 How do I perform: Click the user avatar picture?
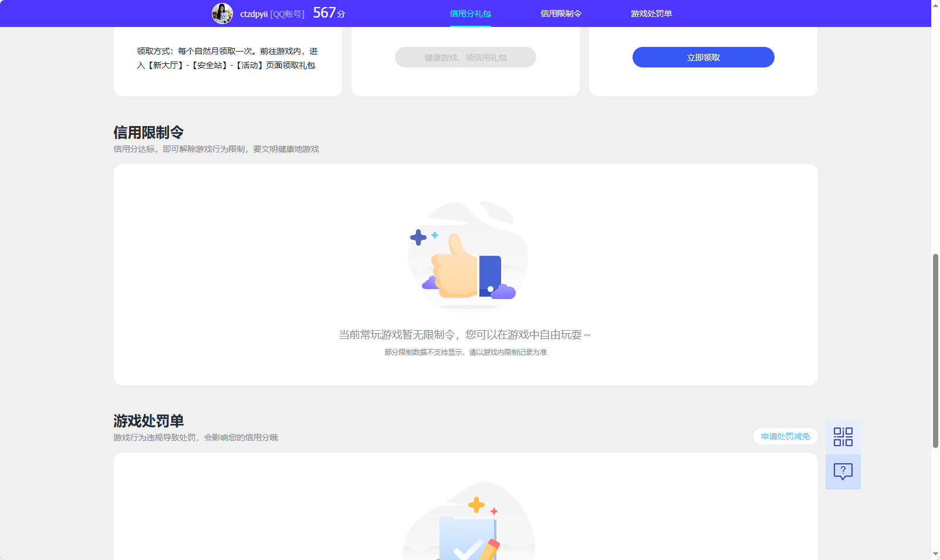[222, 13]
